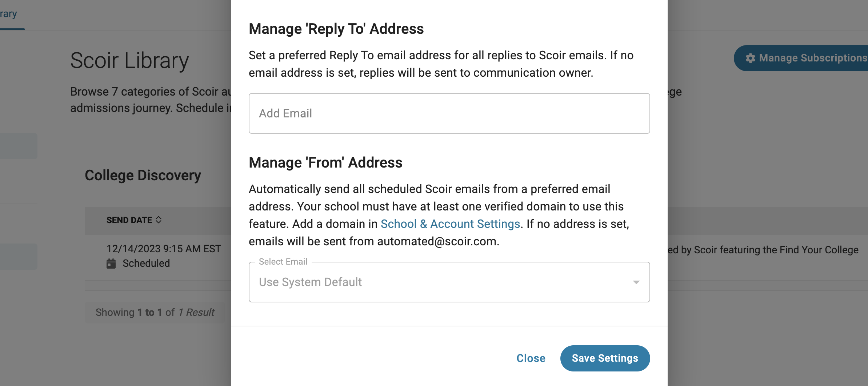Click the Close button in the dialog
This screenshot has height=386, width=868.
coord(531,358)
